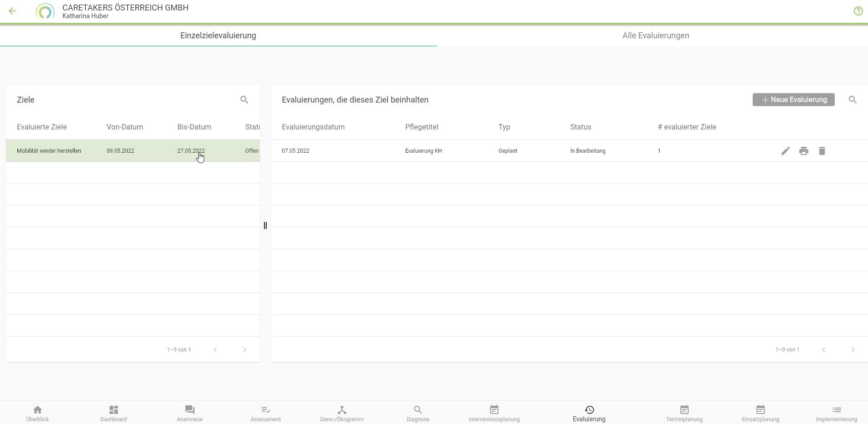Open the help question mark icon
Screen dimensions: 868x424
tap(858, 11)
